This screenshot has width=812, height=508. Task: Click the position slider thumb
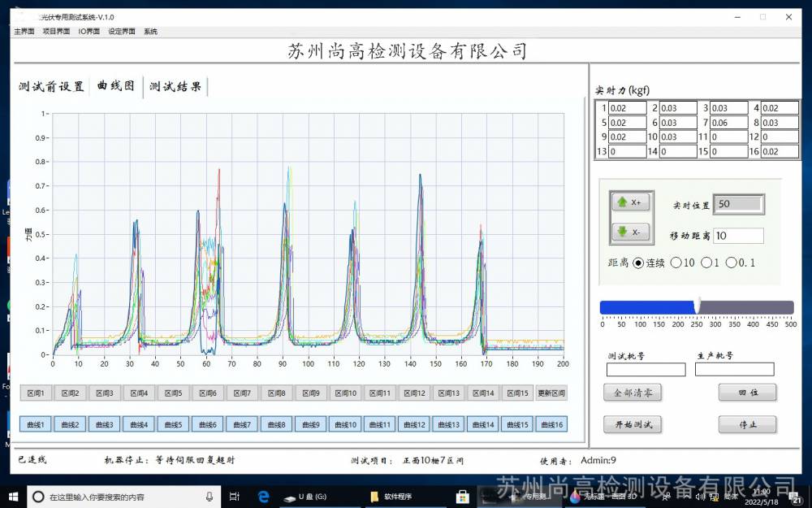coord(698,306)
